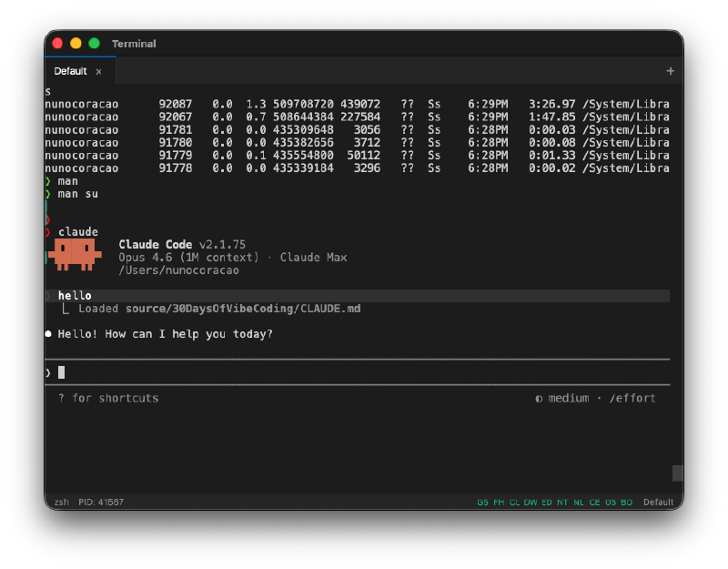Click the DW indicator in the status bar

(x=531, y=503)
